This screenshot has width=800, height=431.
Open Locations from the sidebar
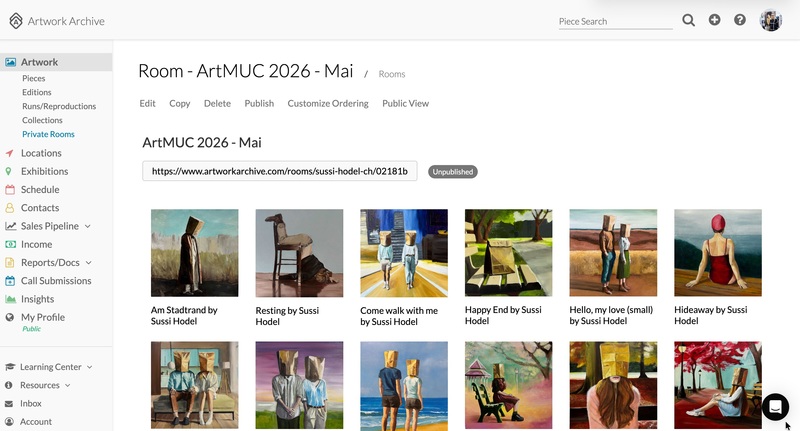pyautogui.click(x=41, y=153)
